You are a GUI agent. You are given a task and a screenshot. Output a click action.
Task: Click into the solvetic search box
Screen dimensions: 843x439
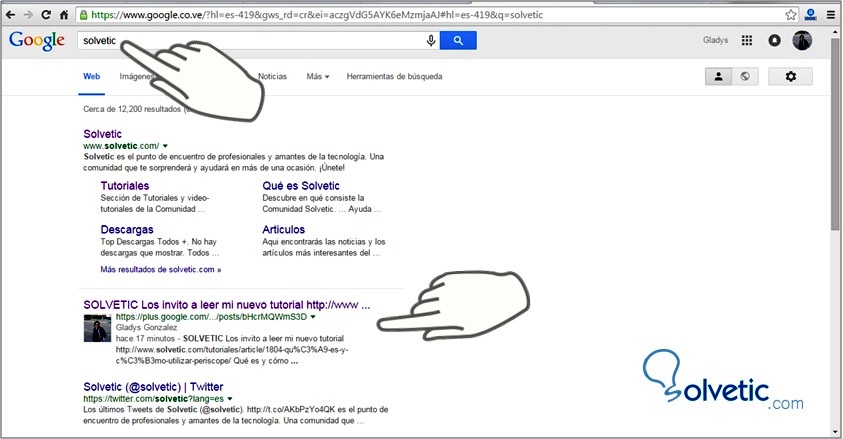coord(258,40)
